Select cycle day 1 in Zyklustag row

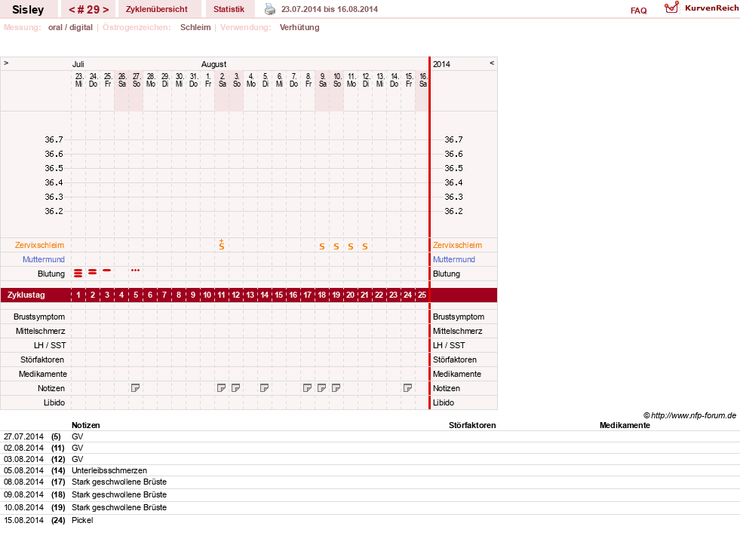click(x=78, y=295)
